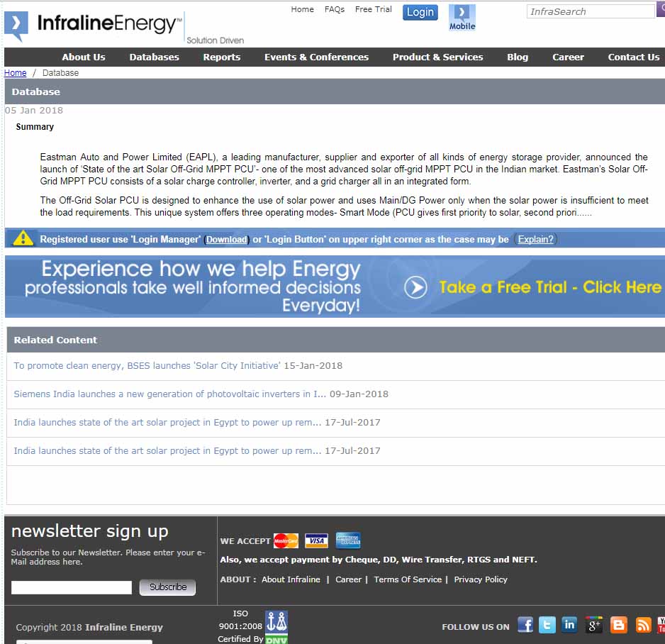
Task: Click the MasterCard payment icon
Action: coord(286,540)
